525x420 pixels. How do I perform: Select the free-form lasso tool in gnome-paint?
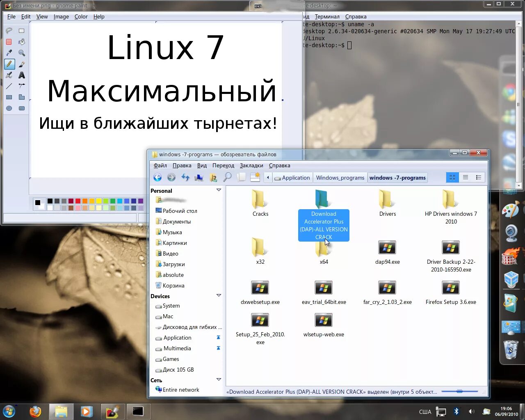click(x=9, y=31)
